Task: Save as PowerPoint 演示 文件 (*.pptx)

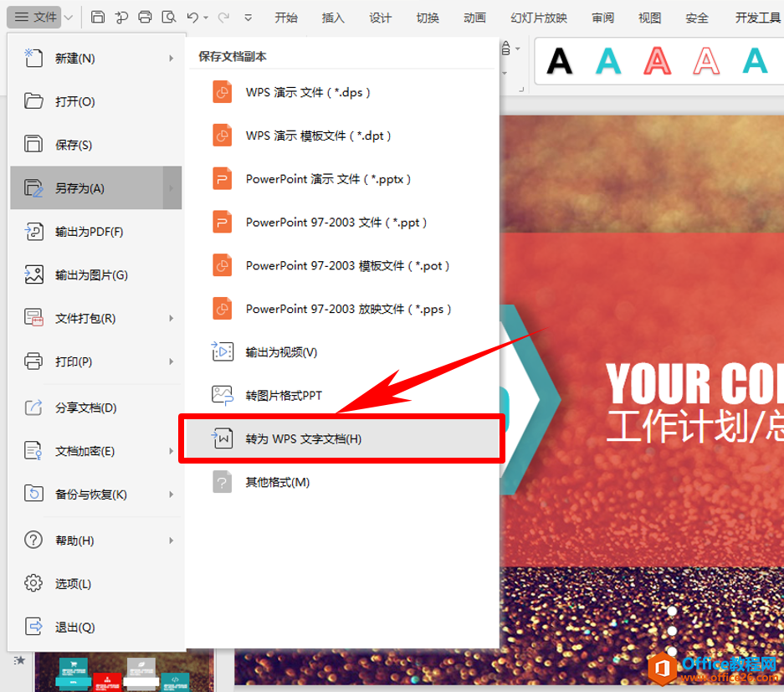Action: click(342, 179)
